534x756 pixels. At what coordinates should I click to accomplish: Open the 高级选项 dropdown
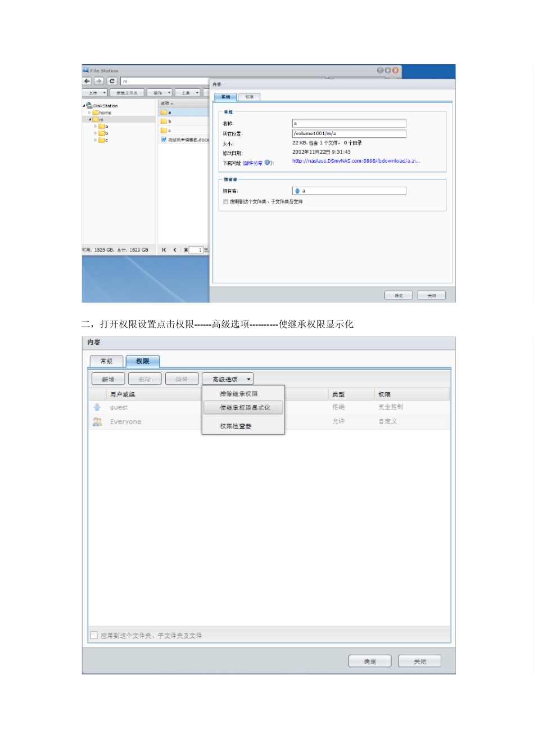[x=228, y=379]
